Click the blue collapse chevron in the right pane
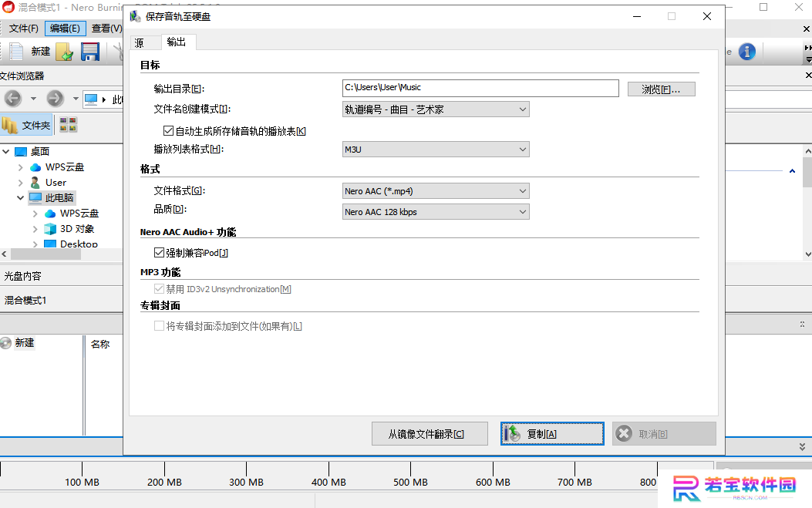Viewport: 812px width, 508px height. pos(792,171)
